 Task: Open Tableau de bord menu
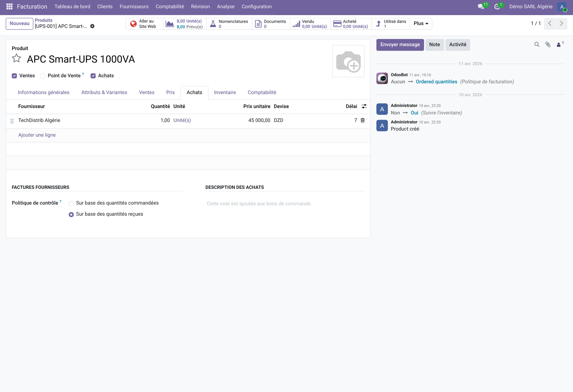72,7
